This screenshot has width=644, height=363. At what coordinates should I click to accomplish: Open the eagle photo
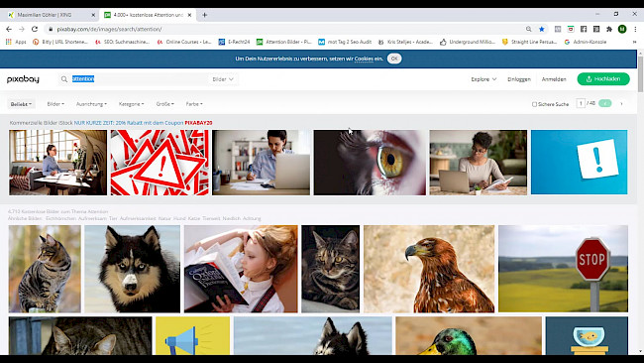click(x=429, y=269)
